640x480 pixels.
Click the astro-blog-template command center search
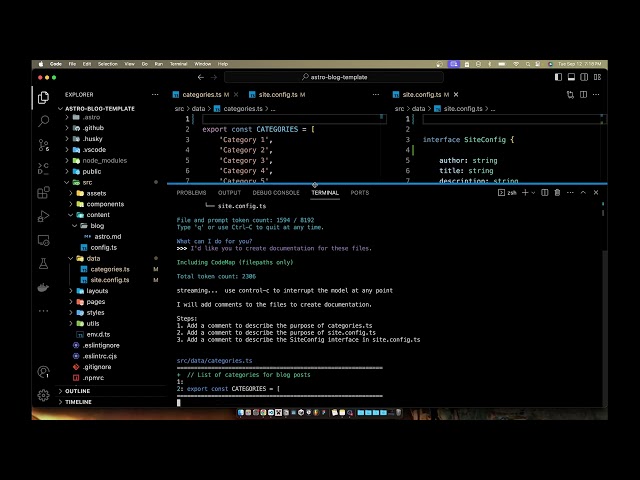point(334,77)
